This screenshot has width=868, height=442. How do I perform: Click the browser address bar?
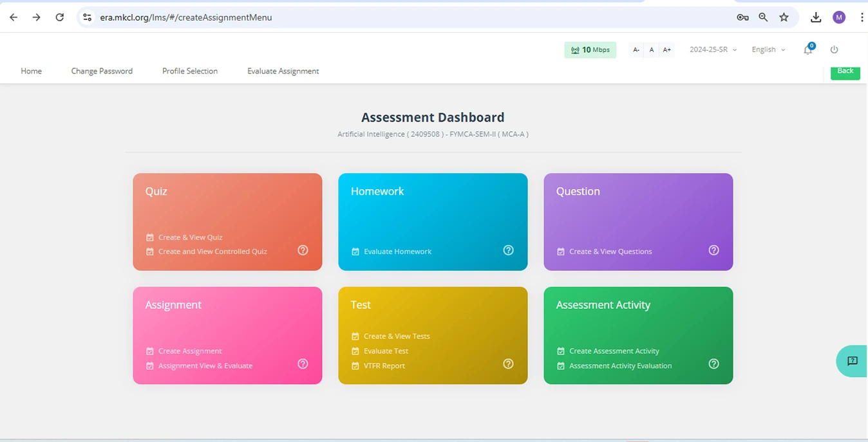pyautogui.click(x=412, y=17)
